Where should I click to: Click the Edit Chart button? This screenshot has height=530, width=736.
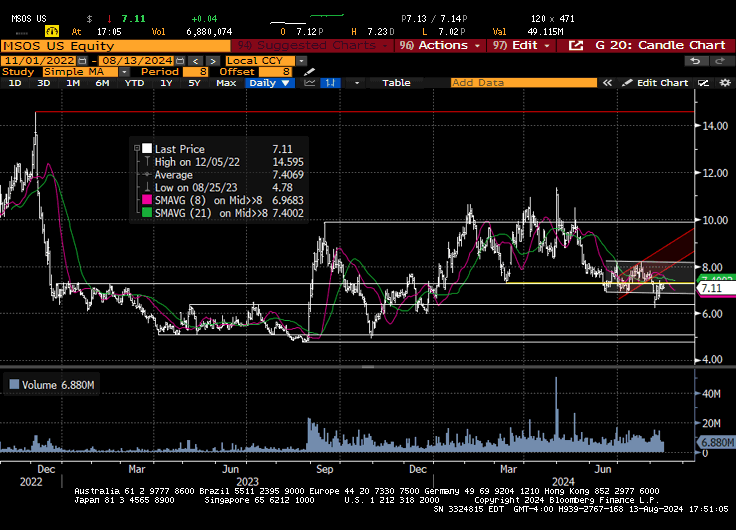coord(656,83)
